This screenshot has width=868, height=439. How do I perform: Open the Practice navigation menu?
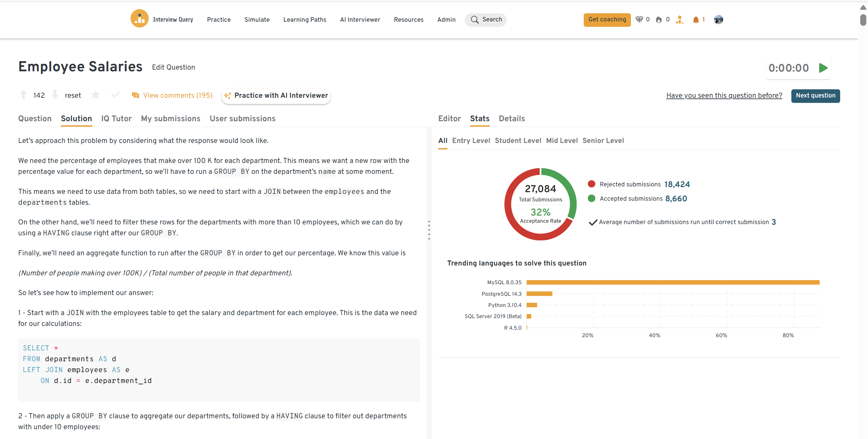219,20
